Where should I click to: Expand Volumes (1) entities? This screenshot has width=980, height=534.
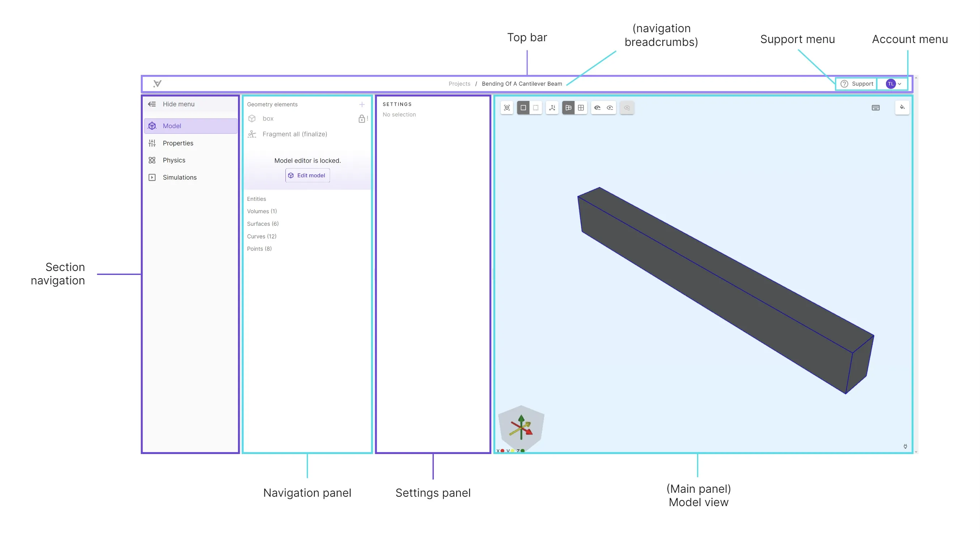(262, 211)
